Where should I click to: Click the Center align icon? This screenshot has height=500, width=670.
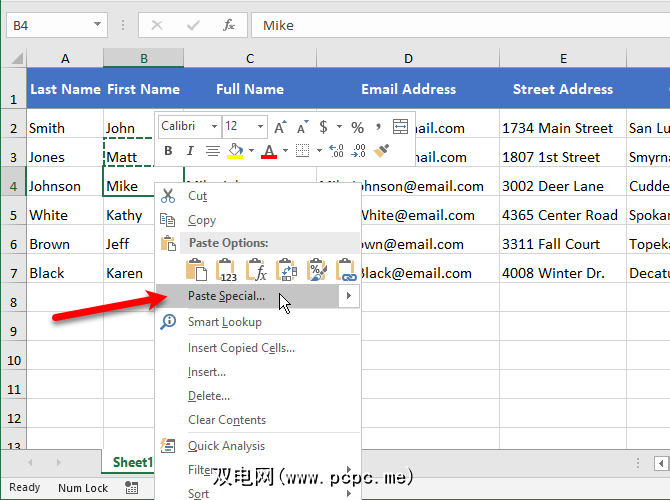212,150
